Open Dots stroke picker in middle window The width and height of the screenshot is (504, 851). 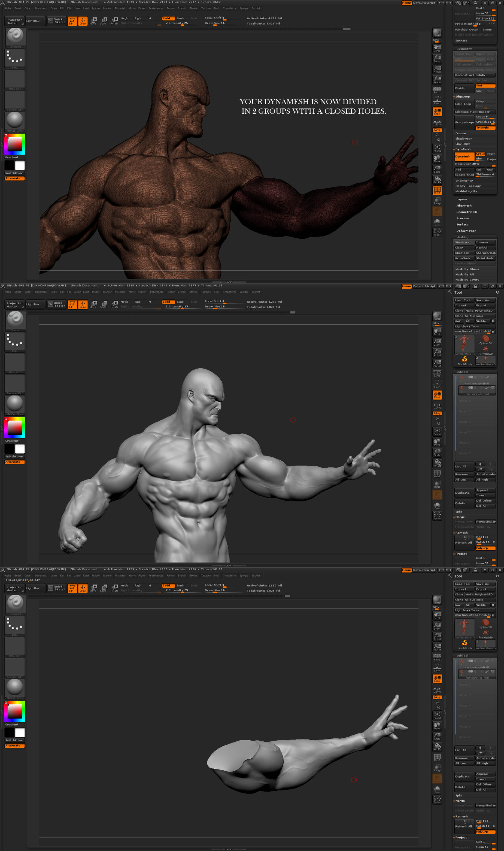(15, 342)
